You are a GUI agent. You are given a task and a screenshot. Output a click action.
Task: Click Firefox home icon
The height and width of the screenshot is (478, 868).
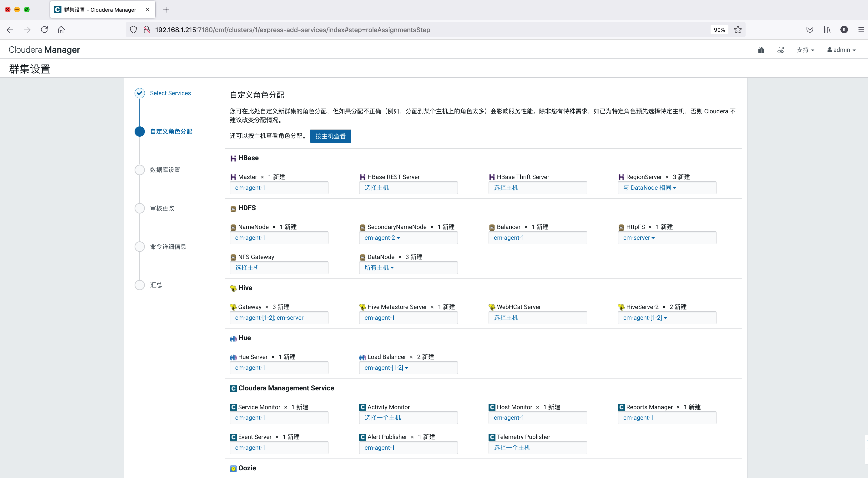[61, 30]
